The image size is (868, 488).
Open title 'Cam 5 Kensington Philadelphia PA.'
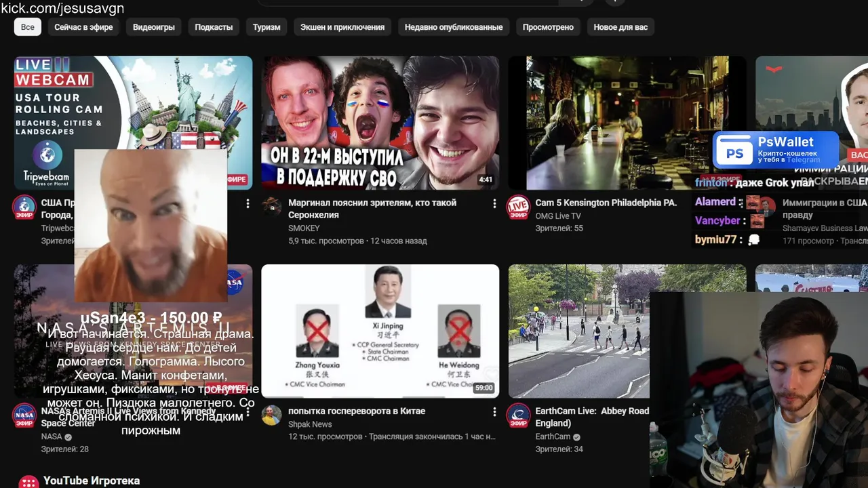[606, 203]
